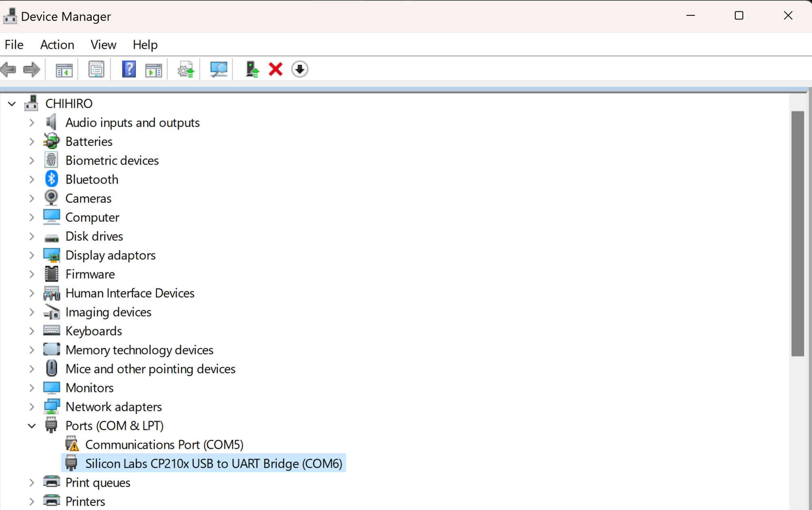Click Show/Hide console tree icon
812x510 pixels.
(x=64, y=69)
